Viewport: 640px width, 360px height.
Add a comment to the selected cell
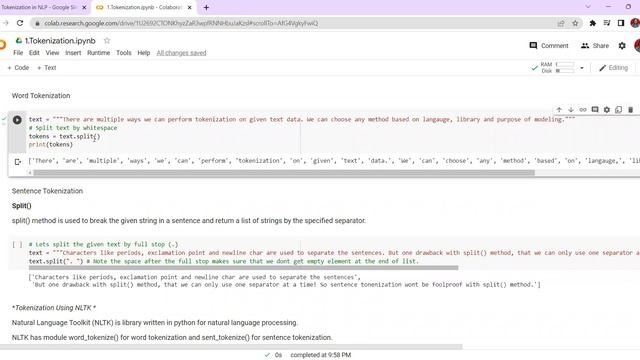[595, 110]
